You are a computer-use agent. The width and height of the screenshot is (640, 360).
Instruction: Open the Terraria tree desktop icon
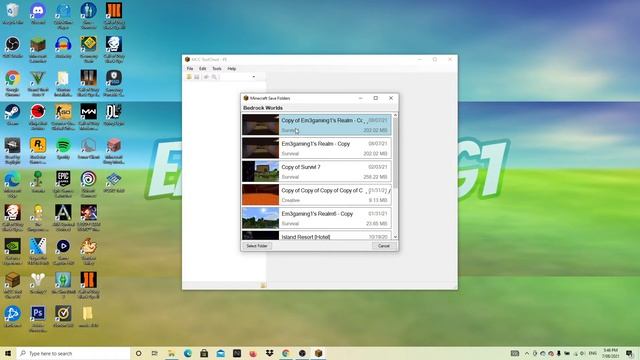[x=38, y=181]
